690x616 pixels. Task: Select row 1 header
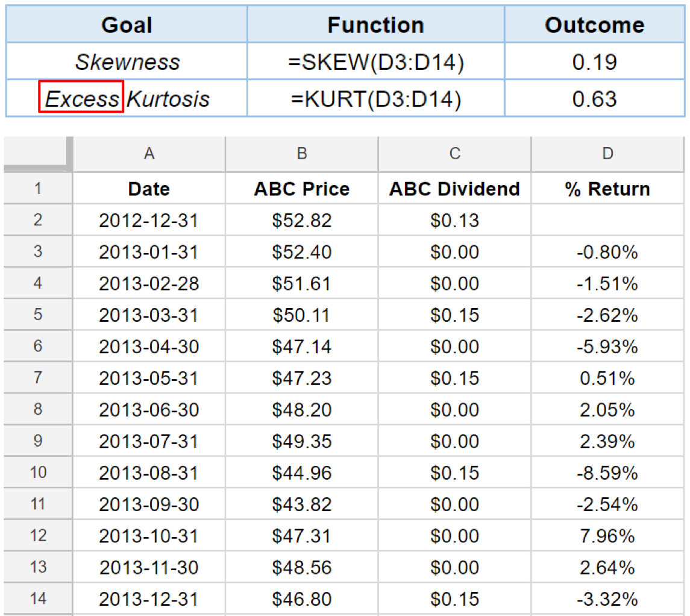(x=38, y=188)
